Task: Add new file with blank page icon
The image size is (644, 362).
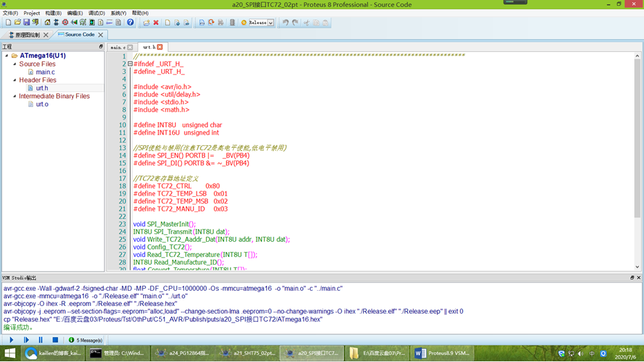Action: point(167,23)
